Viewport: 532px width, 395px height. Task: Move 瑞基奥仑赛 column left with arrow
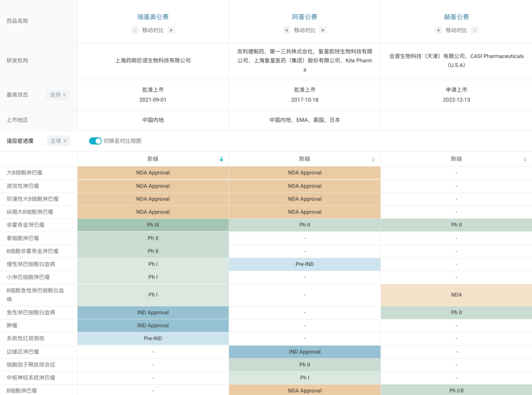tap(134, 30)
